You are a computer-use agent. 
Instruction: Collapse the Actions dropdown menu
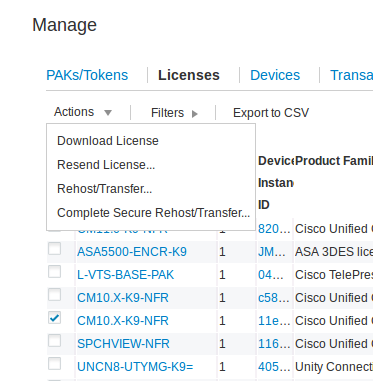pos(83,112)
